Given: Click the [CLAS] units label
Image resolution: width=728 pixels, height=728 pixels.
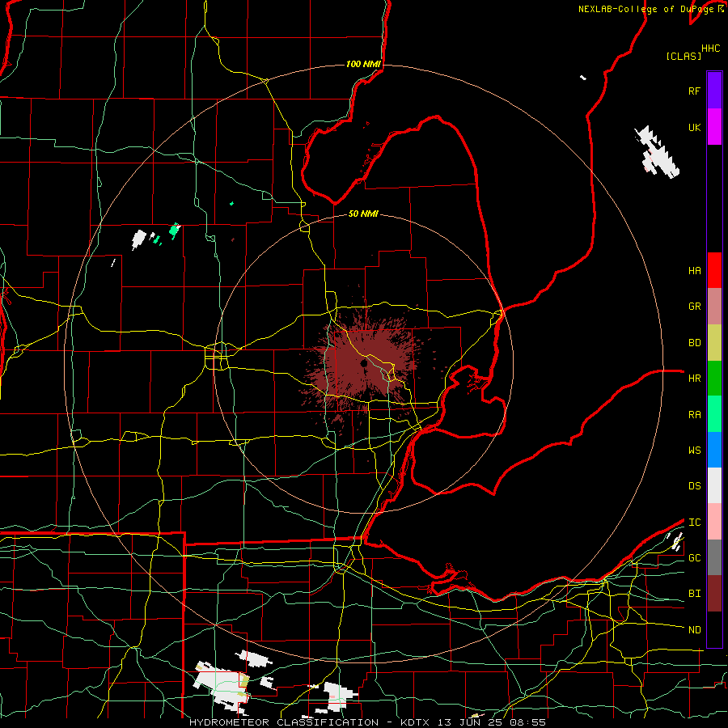Looking at the screenshot, I should point(683,56).
